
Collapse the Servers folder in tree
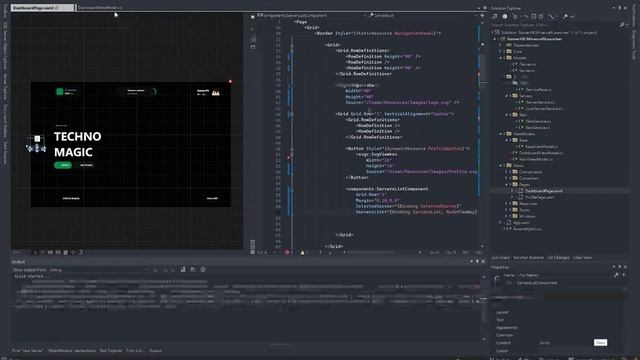506,96
